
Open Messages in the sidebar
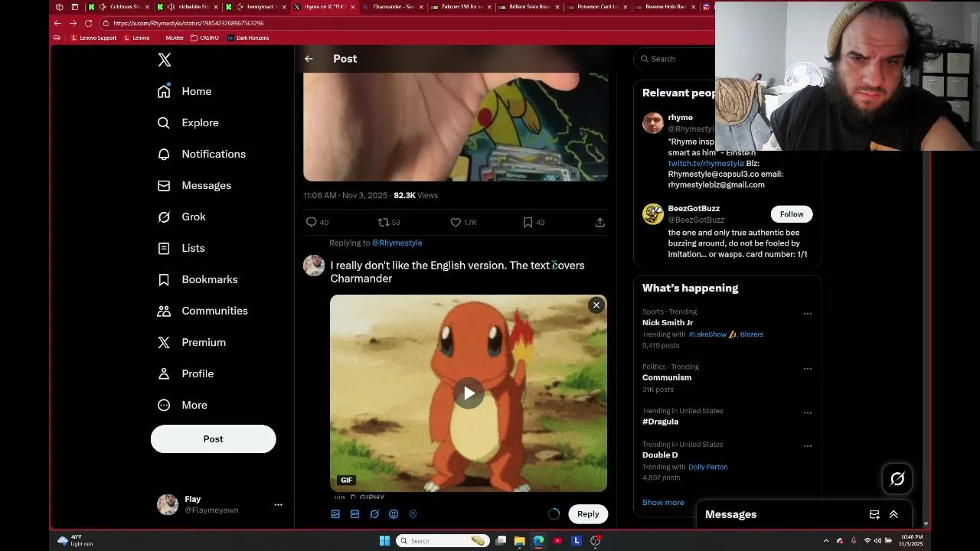[194, 185]
